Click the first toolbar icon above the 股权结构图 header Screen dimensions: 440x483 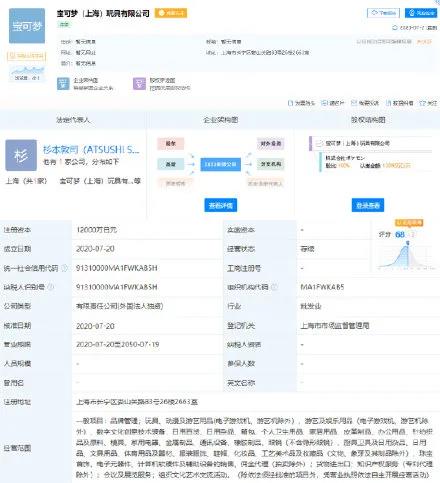click(x=290, y=103)
